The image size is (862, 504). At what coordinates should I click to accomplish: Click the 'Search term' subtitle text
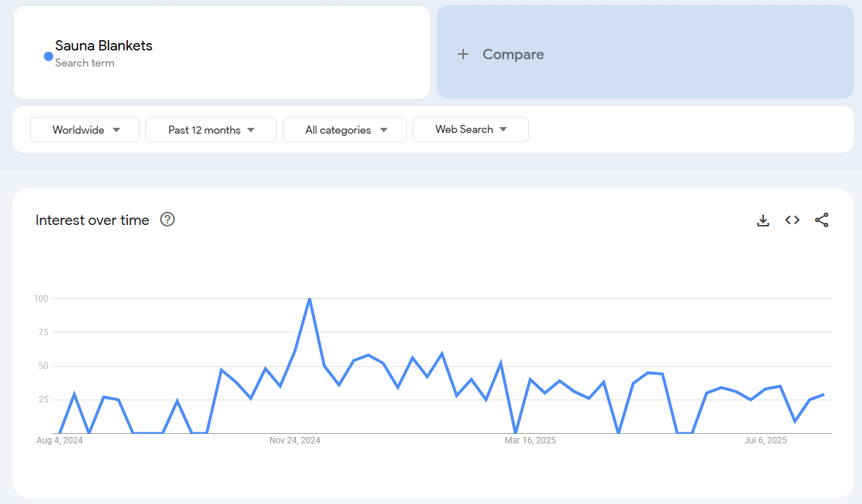[85, 63]
